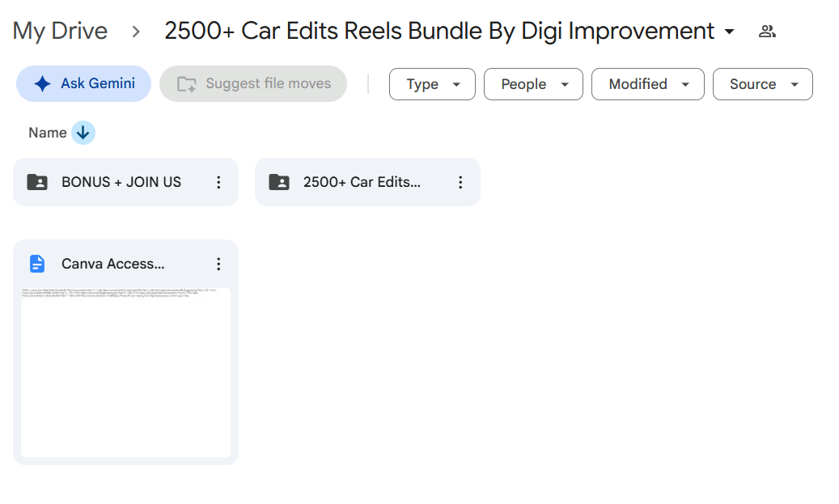The image size is (839, 504).
Task: Go to My Drive breadcrumb
Action: coord(60,31)
